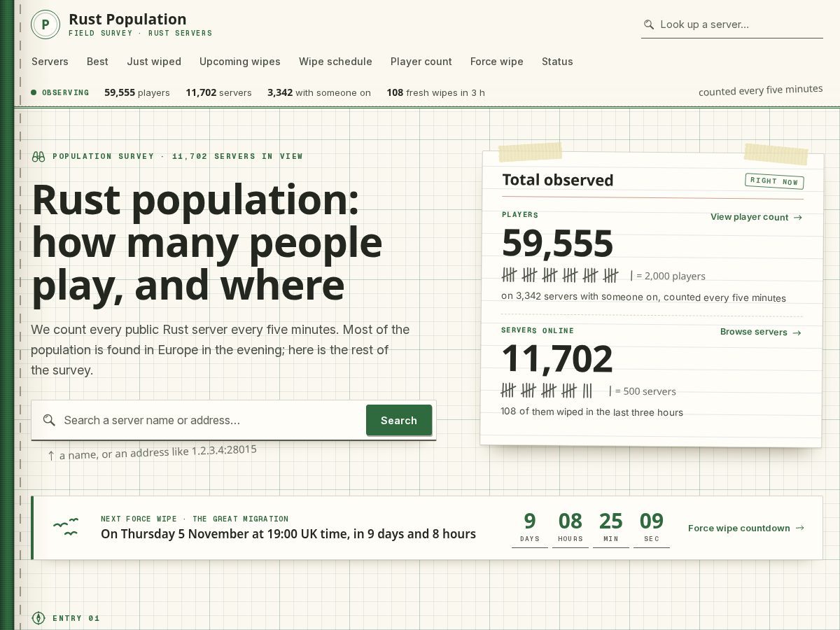Image resolution: width=840 pixels, height=630 pixels.
Task: Click 108 fresh wipes in 3 h
Action: click(435, 92)
